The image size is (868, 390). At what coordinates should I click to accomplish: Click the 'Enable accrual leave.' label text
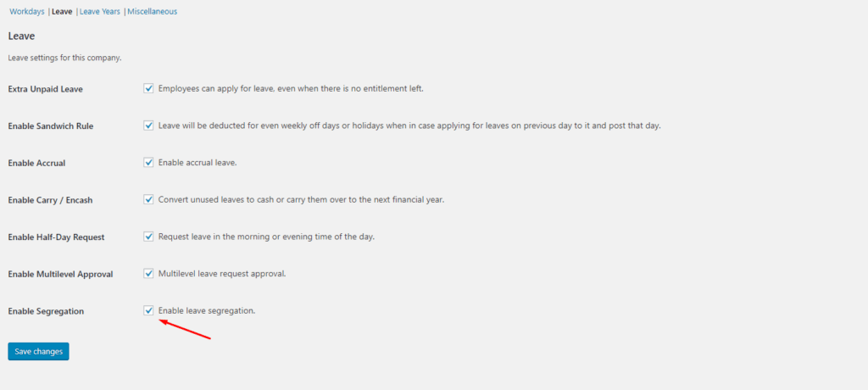click(x=198, y=162)
